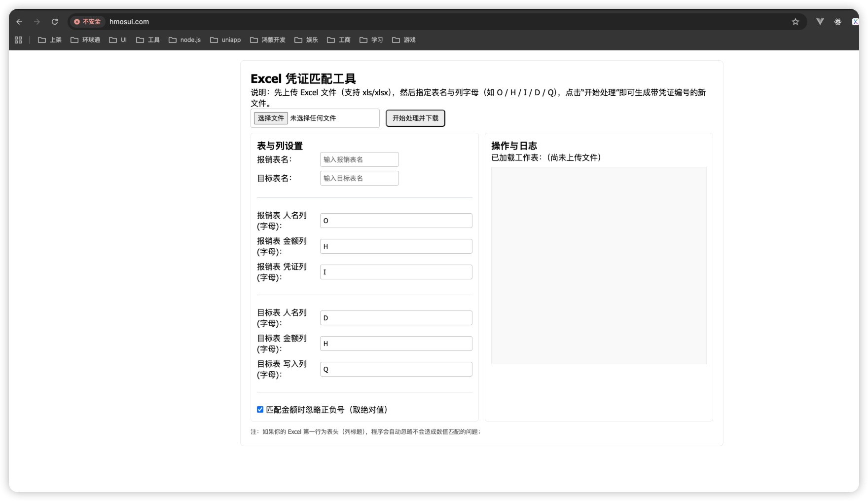
Task: Open the apps grid in bookmarks bar
Action: coord(18,40)
